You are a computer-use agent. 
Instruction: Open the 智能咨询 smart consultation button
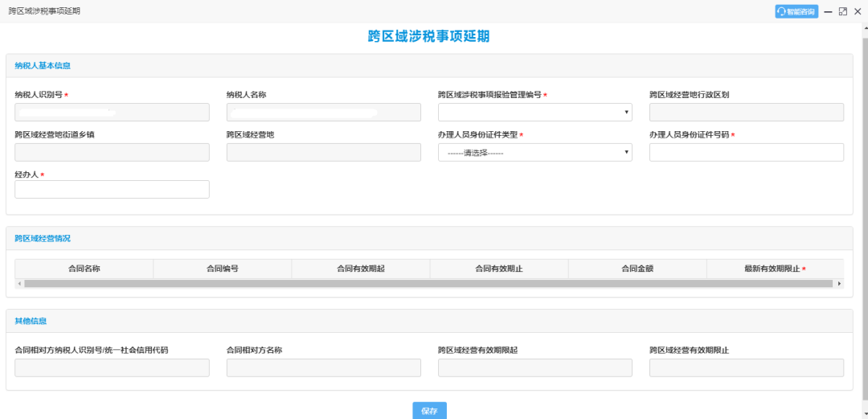coord(796,11)
